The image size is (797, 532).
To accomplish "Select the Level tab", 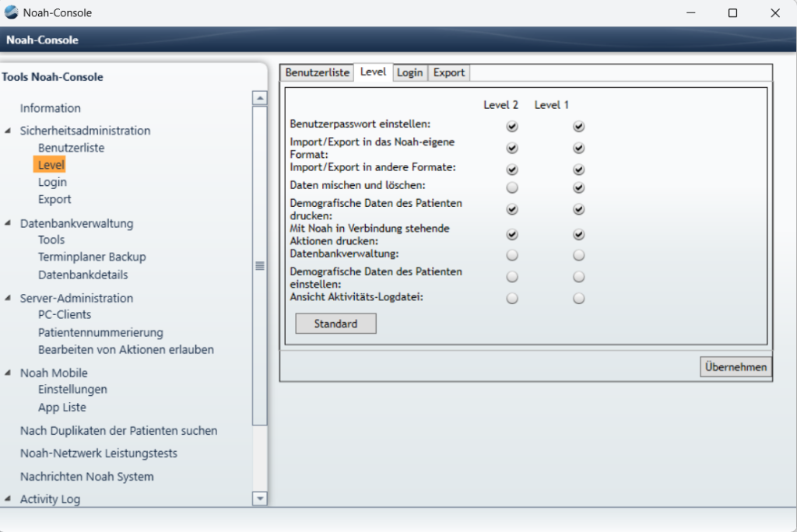I will coord(373,72).
